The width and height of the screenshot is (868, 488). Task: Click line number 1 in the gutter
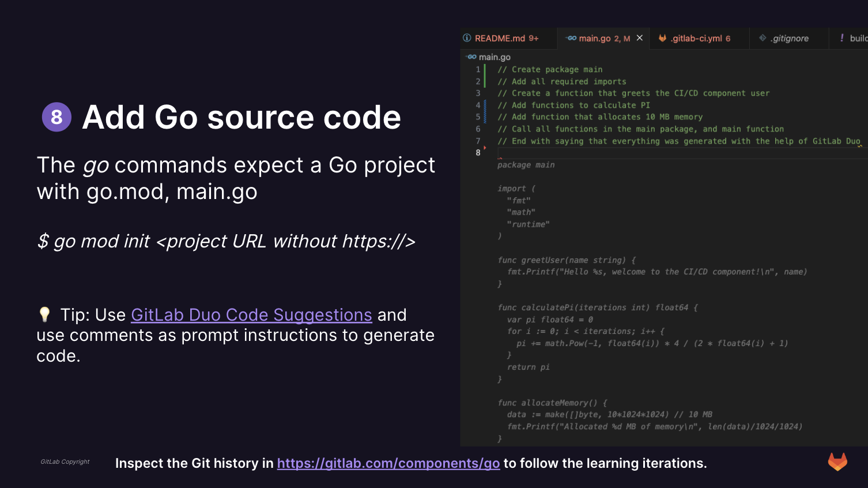click(478, 69)
